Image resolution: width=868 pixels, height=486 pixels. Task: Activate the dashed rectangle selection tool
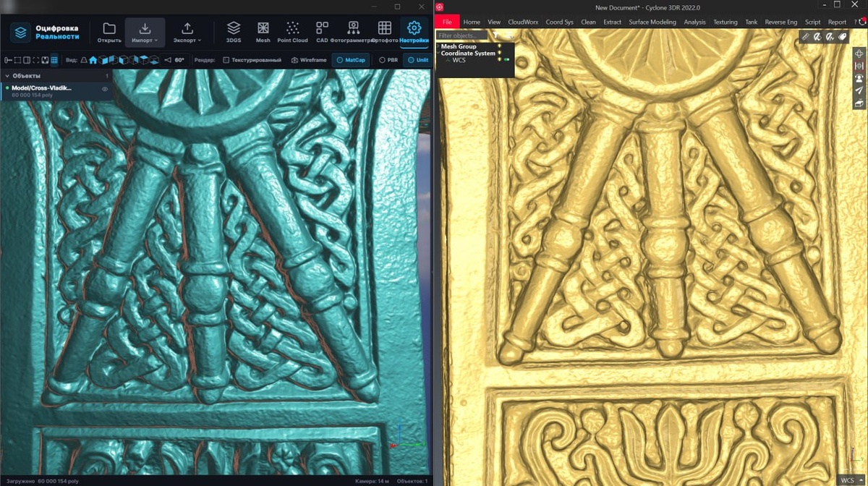click(17, 60)
